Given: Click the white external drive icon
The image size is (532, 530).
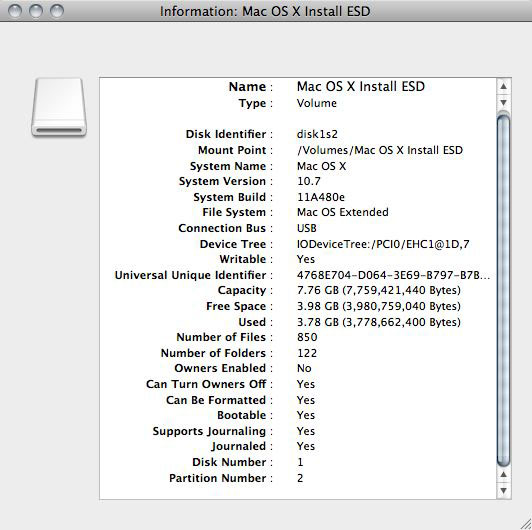Looking at the screenshot, I should 59,107.
